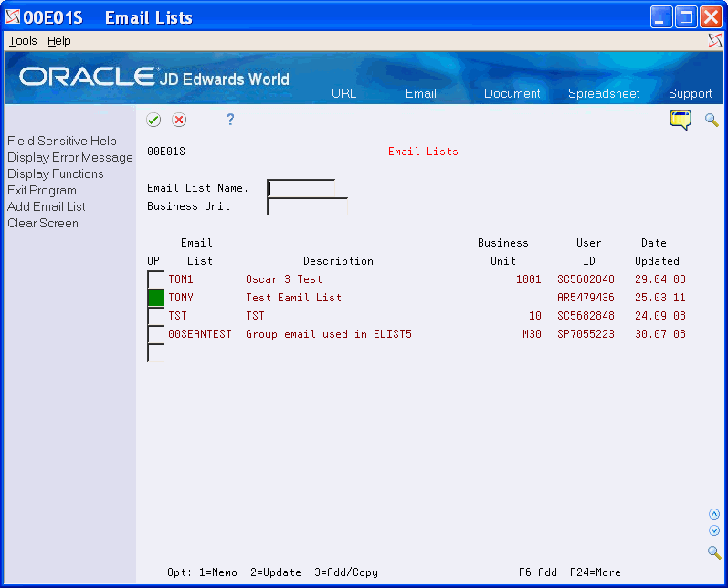This screenshot has width=728, height=588.
Task: Close the Email Lists window
Action: pyautogui.click(x=711, y=17)
